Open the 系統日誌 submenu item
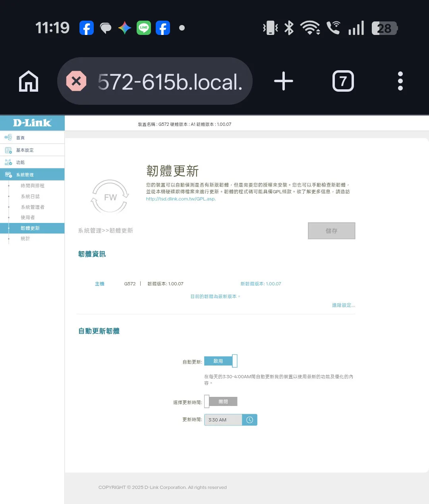Image resolution: width=429 pixels, height=504 pixels. pyautogui.click(x=30, y=196)
